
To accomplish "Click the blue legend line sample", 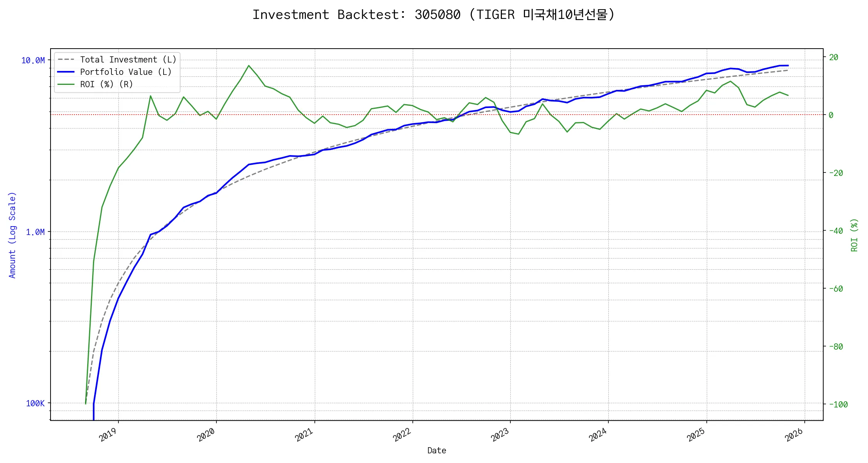I will 66,72.
